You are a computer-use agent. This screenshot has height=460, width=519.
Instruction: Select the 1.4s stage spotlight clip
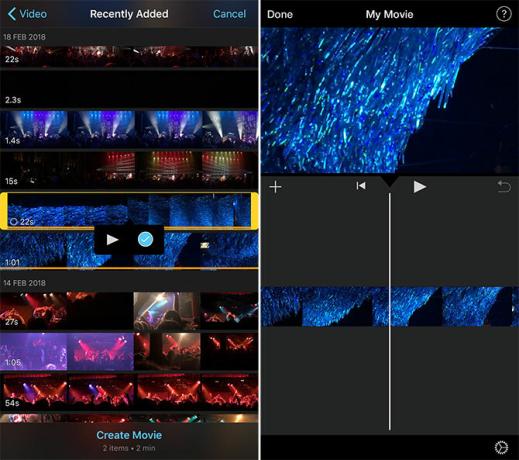click(x=129, y=129)
